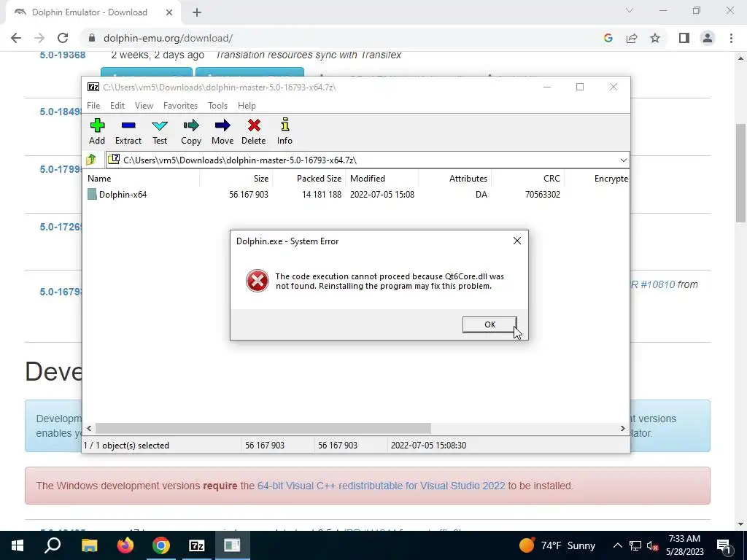Show hidden system tray icons chevron

pyautogui.click(x=617, y=545)
